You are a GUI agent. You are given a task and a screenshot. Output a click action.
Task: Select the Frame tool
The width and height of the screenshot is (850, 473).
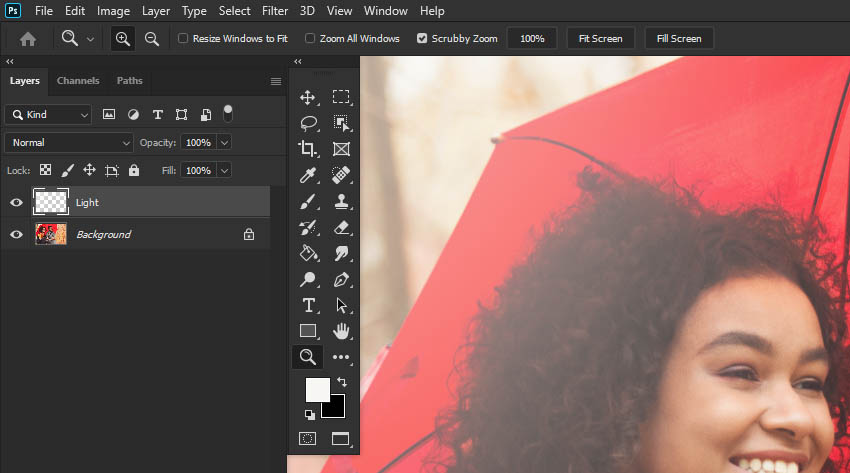tap(341, 149)
